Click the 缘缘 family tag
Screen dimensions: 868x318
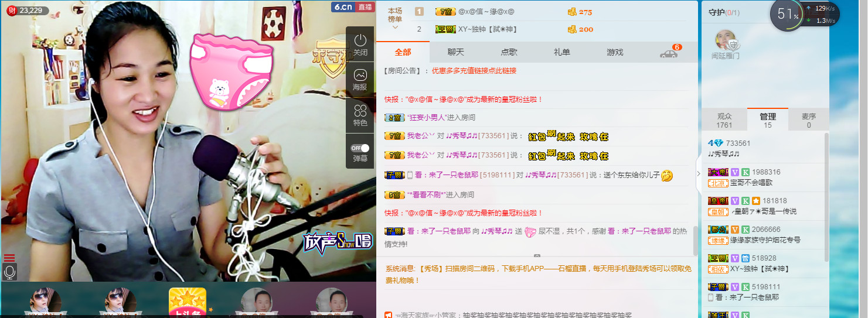click(717, 240)
